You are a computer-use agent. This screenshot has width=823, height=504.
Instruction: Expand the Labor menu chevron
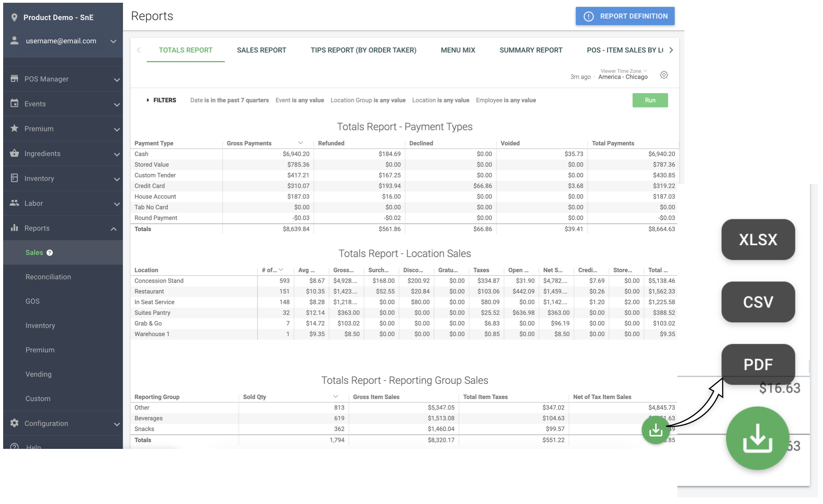click(x=117, y=204)
